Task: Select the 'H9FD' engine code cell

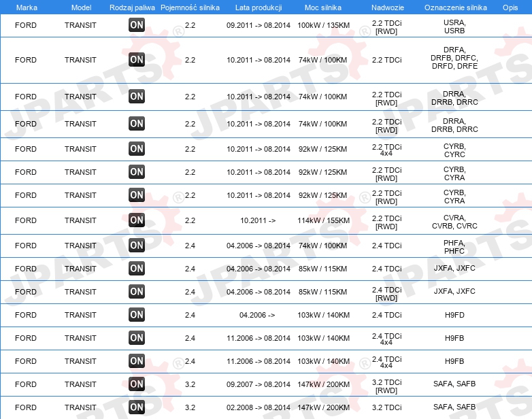Action: pos(454,315)
